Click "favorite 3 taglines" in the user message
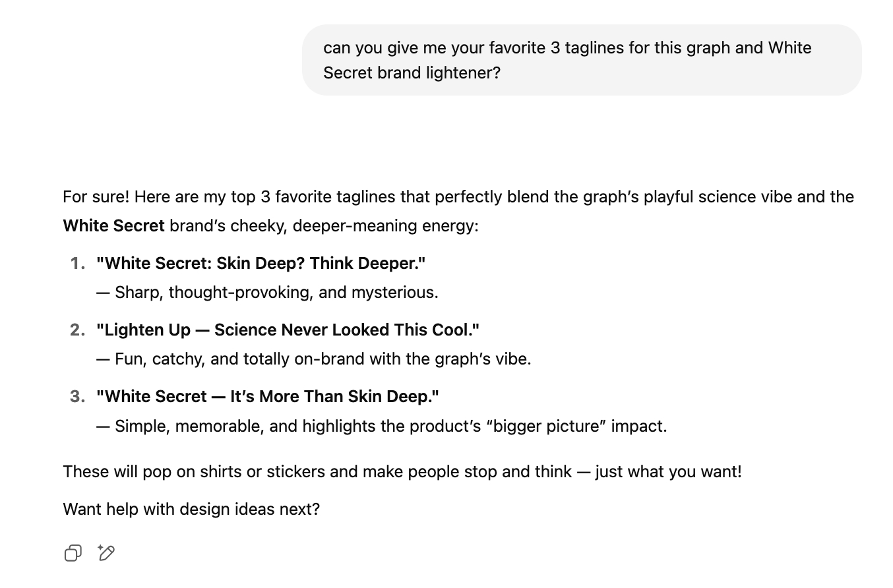Image resolution: width=893 pixels, height=588 pixels. coord(556,47)
